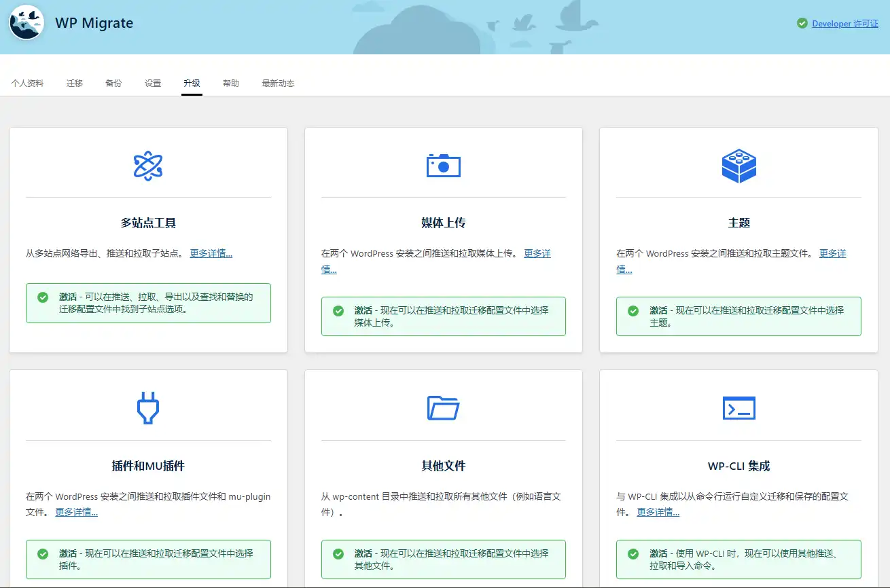Click 更多详情 on the 媒体上传 card

539,253
